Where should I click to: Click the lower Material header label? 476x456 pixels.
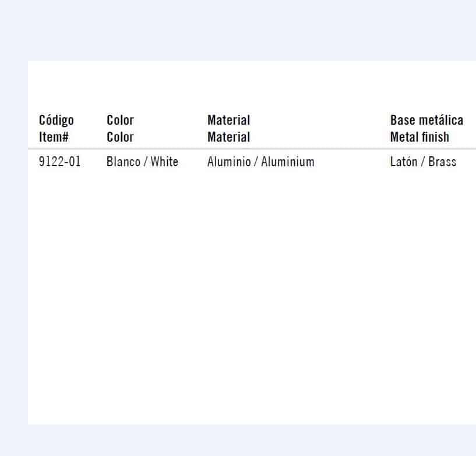229,137
